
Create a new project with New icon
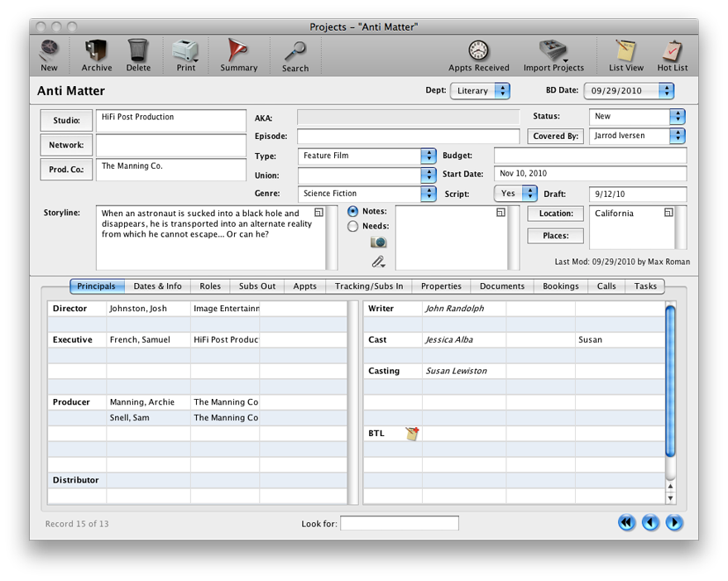pos(49,55)
